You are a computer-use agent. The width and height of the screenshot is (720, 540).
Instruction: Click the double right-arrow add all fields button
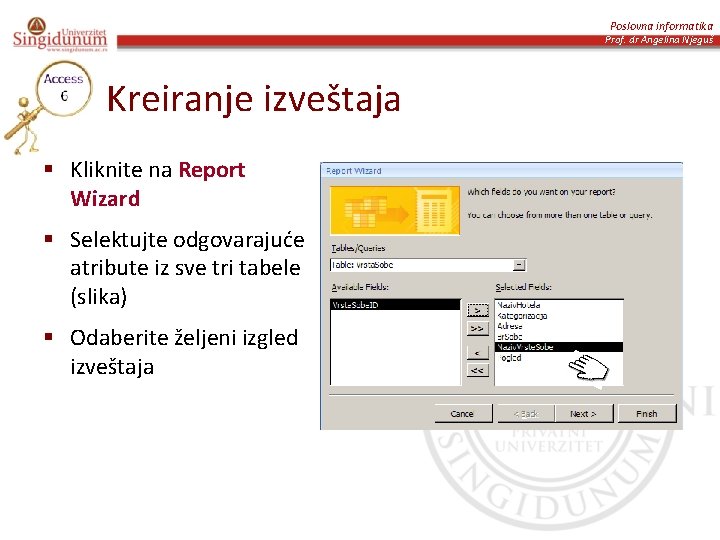click(x=477, y=329)
